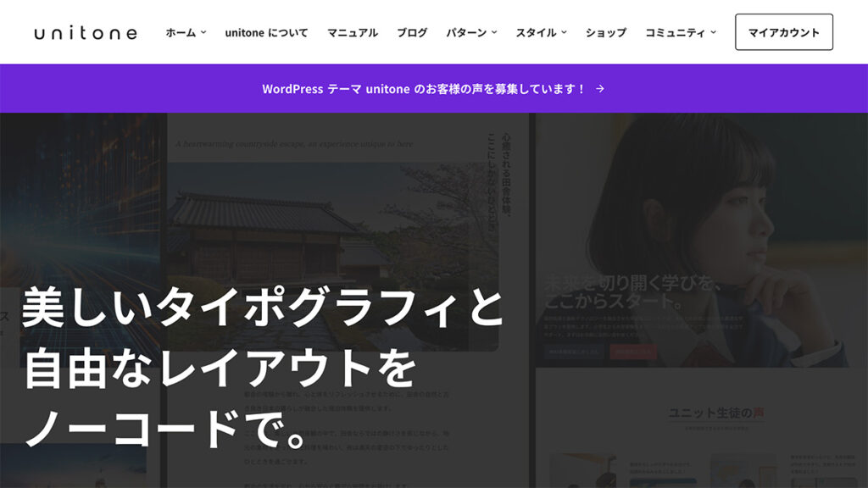This screenshot has height=488, width=868.
Task: Select the heading line 自由なレイアウトを
Action: pyautogui.click(x=220, y=369)
